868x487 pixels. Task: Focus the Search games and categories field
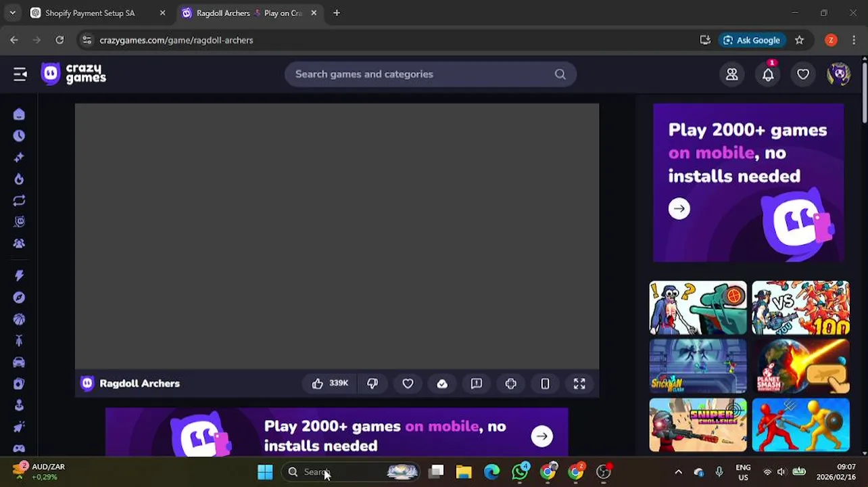(431, 74)
